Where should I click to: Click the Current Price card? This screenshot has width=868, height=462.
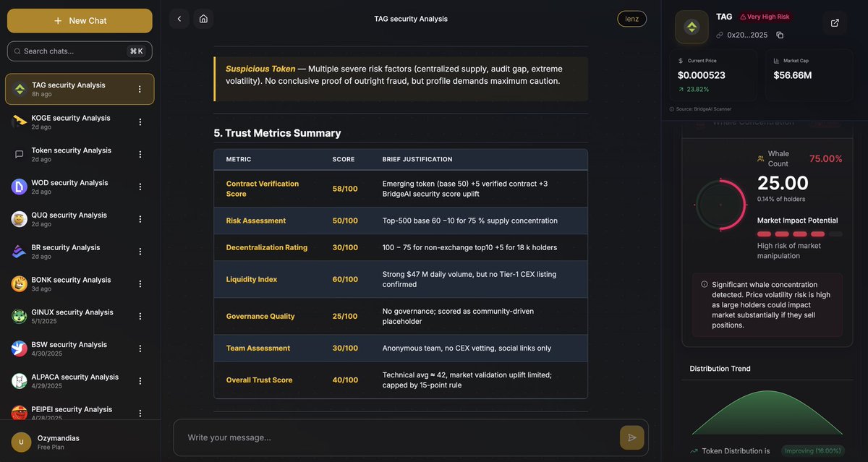point(713,75)
